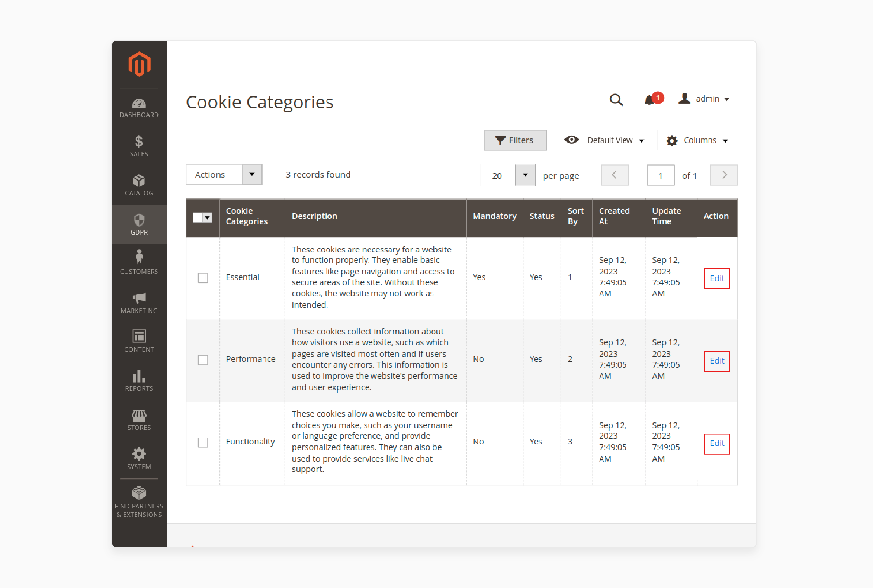873x588 pixels.
Task: Sort by Update Time column header
Action: point(671,218)
